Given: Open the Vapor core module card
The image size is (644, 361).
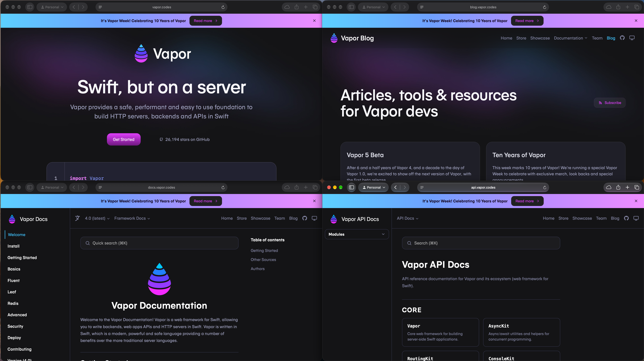Looking at the screenshot, I should pyautogui.click(x=440, y=332).
